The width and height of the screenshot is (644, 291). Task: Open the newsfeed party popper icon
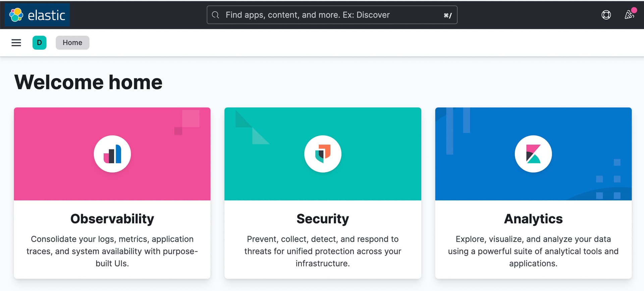tap(629, 15)
